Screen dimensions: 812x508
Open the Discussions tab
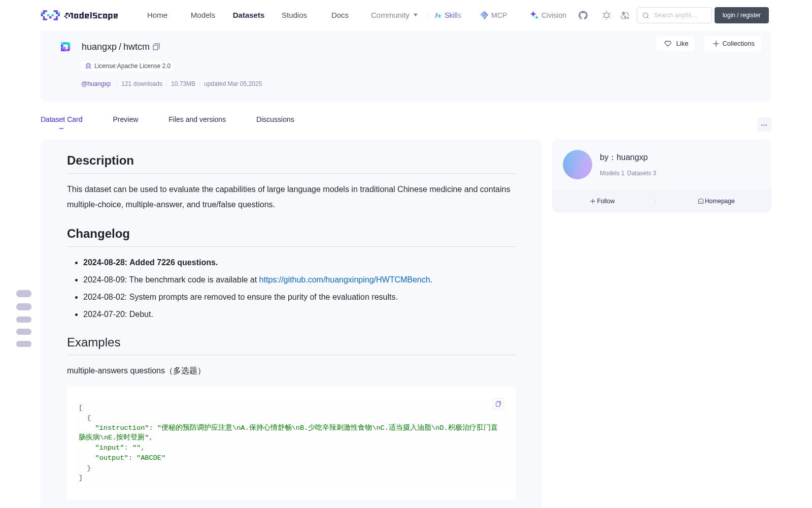275,119
